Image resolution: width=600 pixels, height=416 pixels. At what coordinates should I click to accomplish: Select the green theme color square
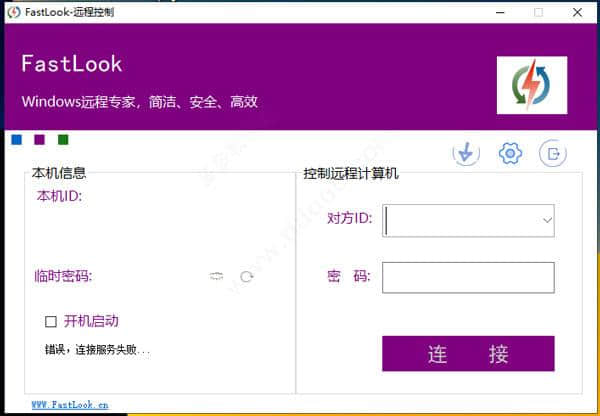click(x=63, y=140)
